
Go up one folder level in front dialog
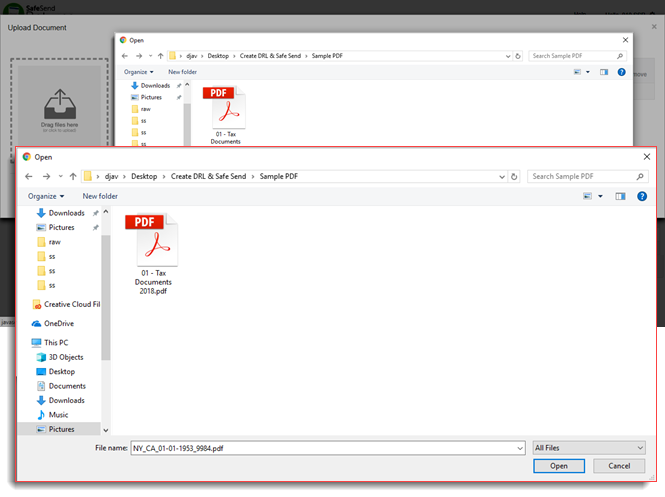tap(73, 176)
